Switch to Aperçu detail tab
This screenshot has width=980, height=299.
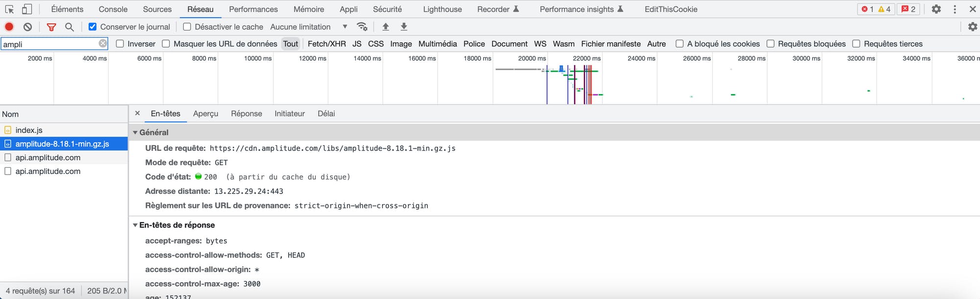pos(206,114)
